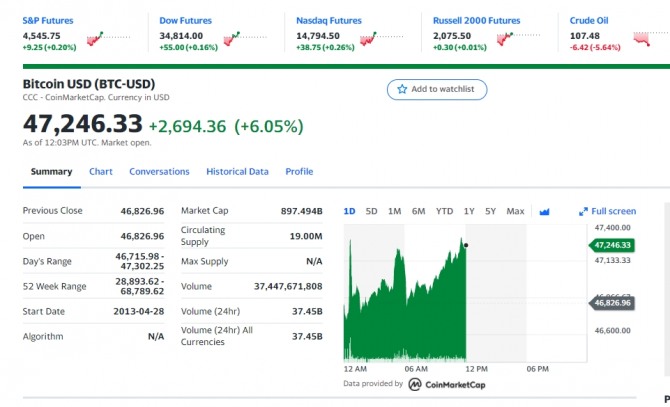Switch chart range to 1Y

click(469, 211)
